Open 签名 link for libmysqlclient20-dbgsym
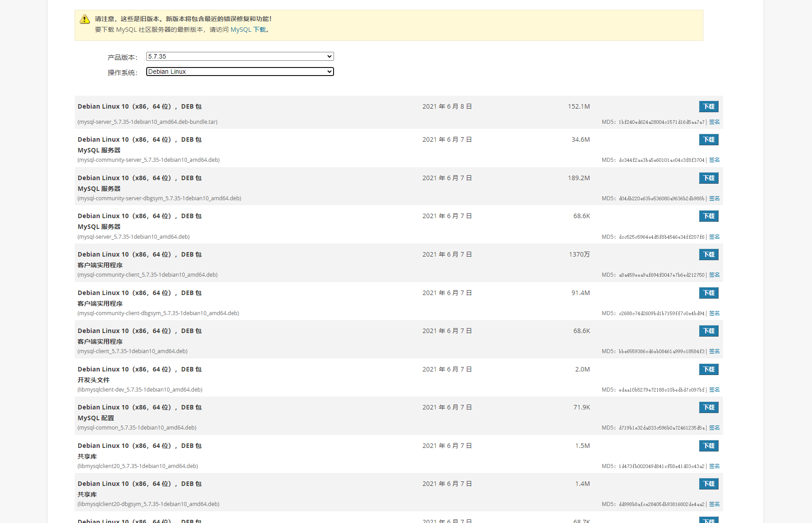The height and width of the screenshot is (523, 812). [715, 504]
